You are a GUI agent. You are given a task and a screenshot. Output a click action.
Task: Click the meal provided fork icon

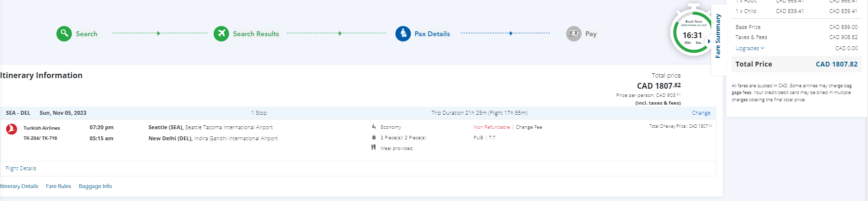click(374, 147)
